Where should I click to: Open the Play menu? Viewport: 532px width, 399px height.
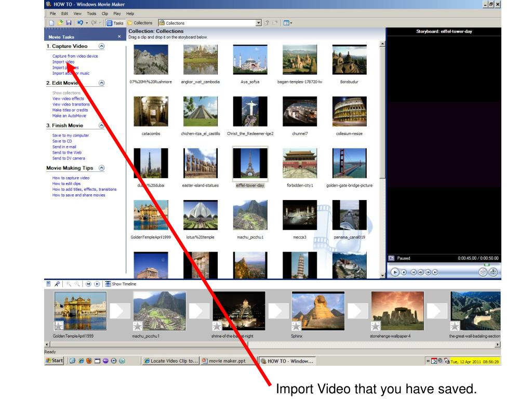point(117,14)
